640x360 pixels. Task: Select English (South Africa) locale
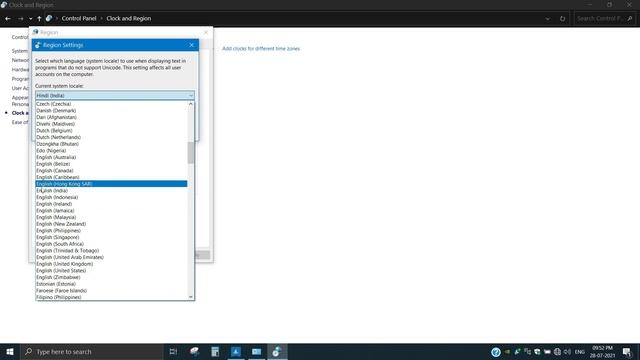[x=111, y=244]
